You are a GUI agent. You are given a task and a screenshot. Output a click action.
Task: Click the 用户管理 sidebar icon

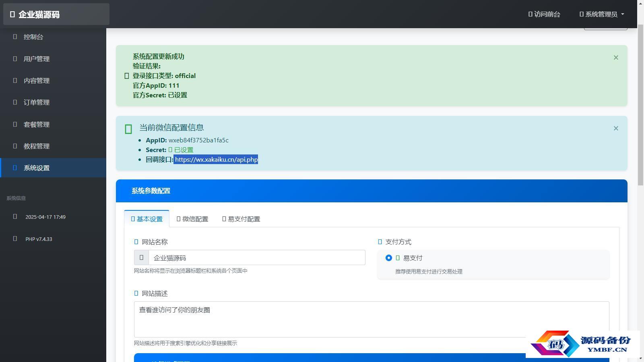pyautogui.click(x=15, y=59)
